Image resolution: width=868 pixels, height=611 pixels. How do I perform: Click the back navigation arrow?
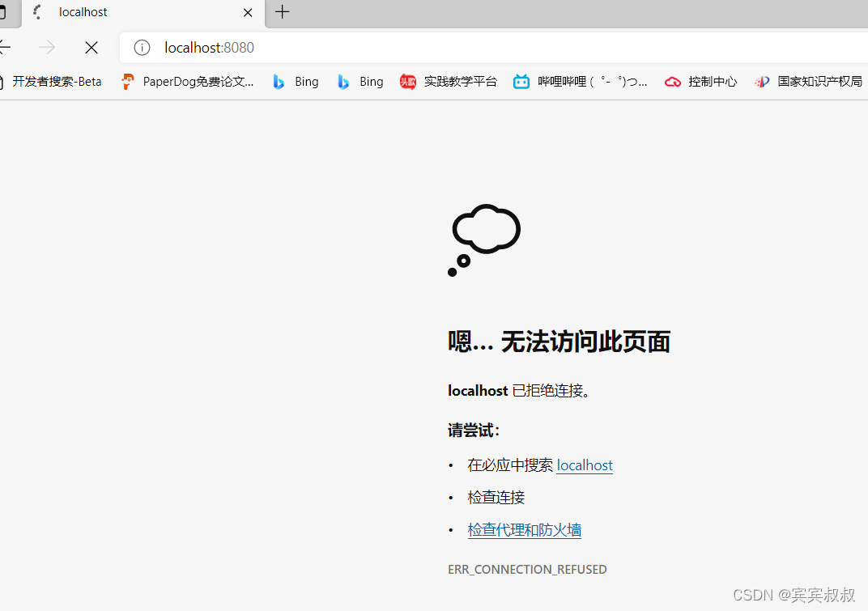click(6, 48)
